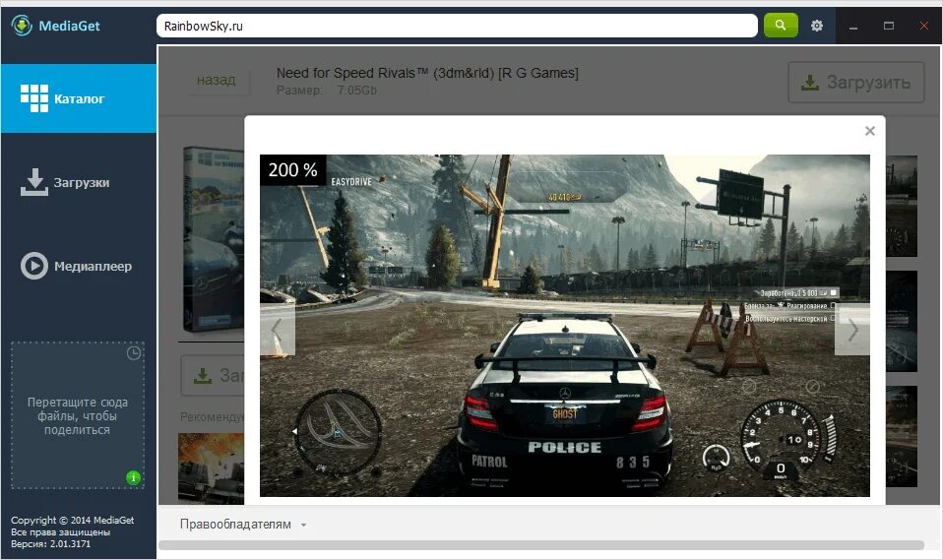
Task: Click the Need for Speed Rivals title text
Action: coord(427,73)
